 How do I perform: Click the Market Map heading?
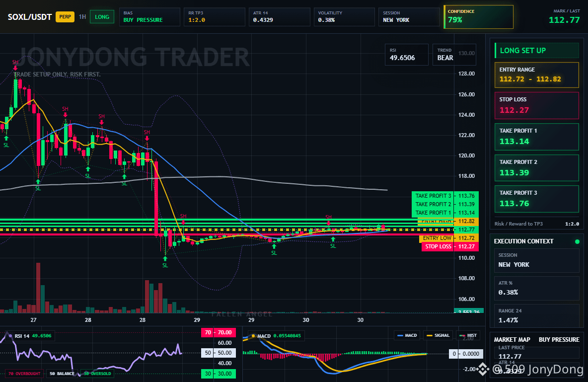click(512, 340)
